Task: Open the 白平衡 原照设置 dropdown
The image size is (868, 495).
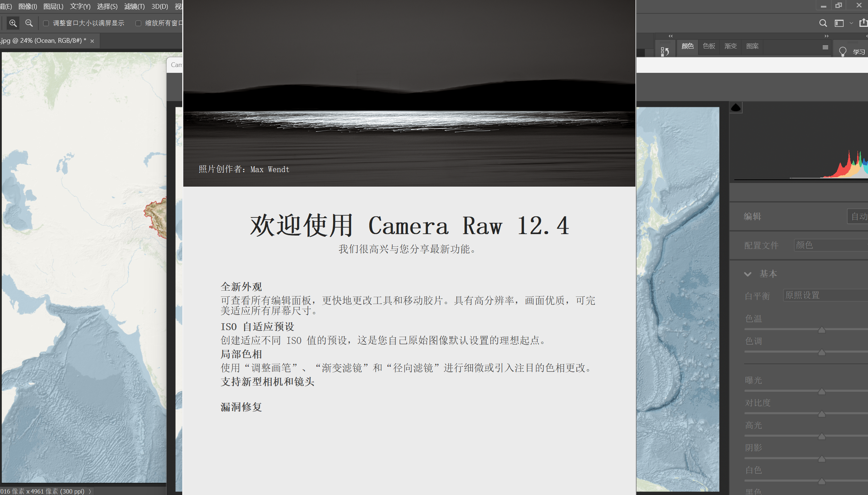Action: (825, 295)
